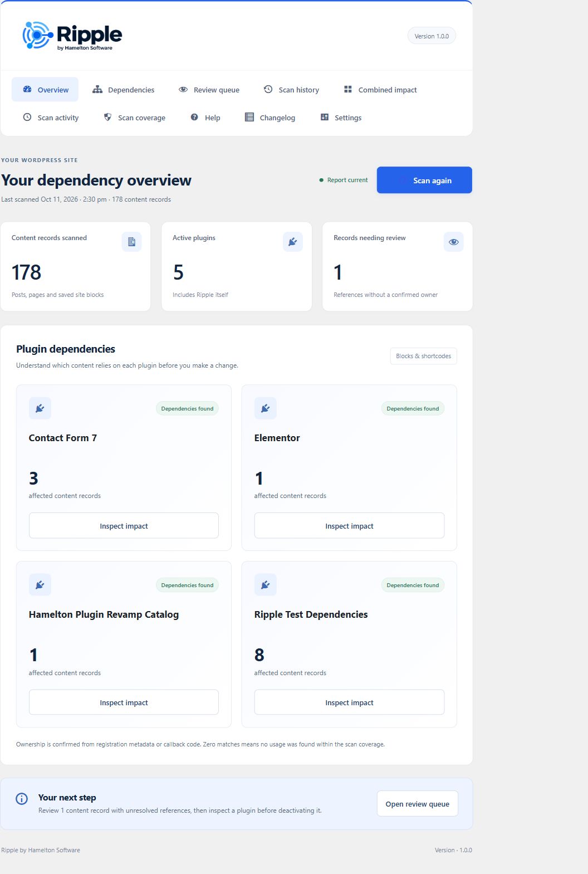Click the Ripple logo icon

click(x=37, y=35)
